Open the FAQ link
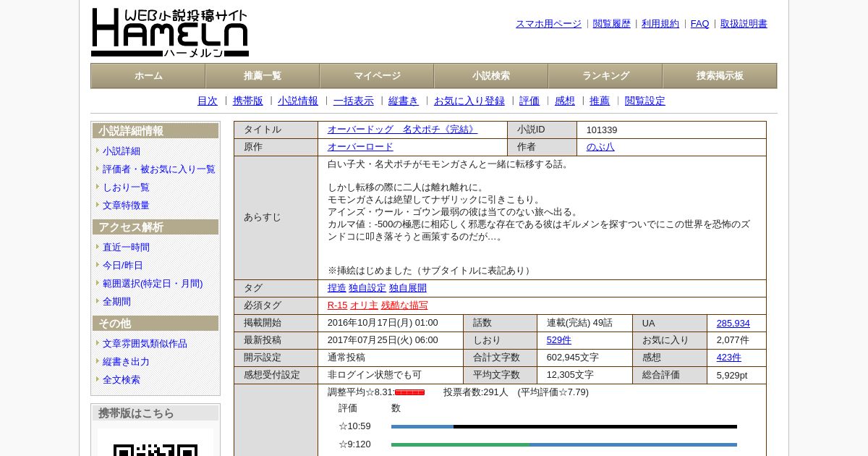The width and height of the screenshot is (868, 456). (700, 24)
